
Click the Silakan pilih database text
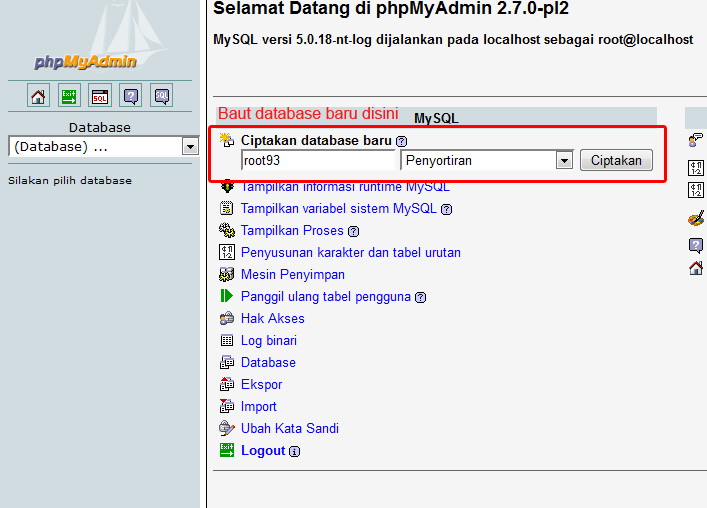click(x=70, y=181)
